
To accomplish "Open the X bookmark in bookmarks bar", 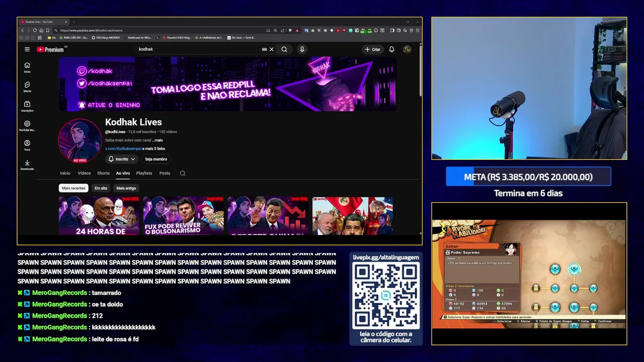I will pos(157,38).
